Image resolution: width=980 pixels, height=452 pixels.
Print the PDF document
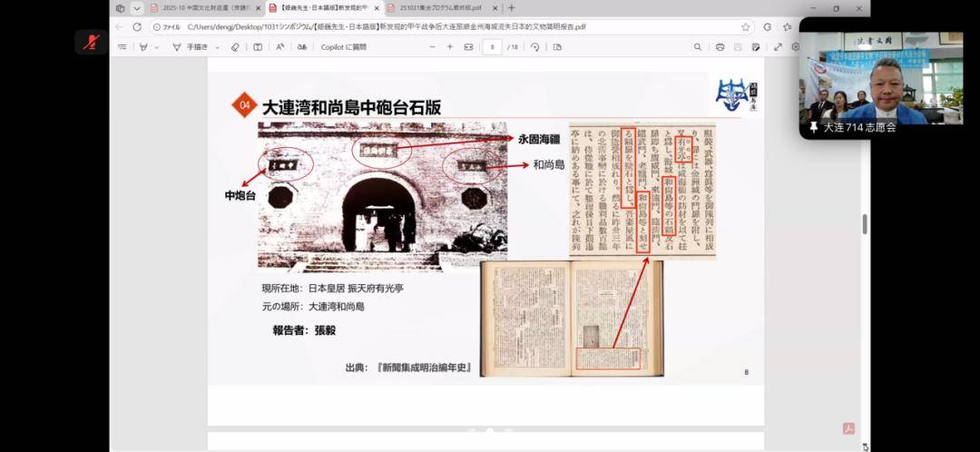click(720, 47)
